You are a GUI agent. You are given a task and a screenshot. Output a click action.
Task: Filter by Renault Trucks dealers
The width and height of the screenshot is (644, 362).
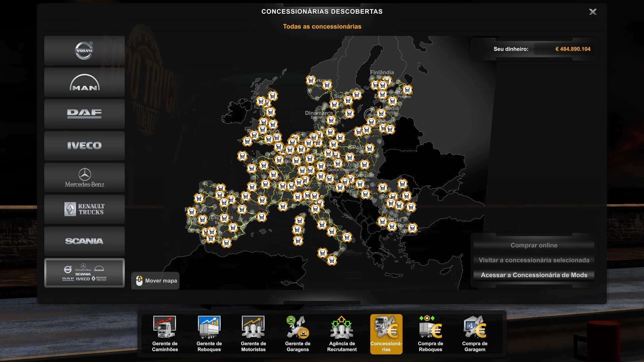(84, 209)
